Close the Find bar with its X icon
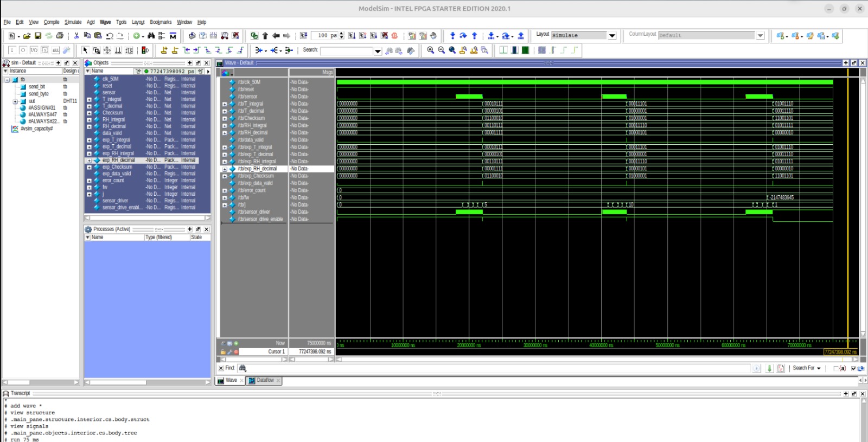 tap(221, 368)
